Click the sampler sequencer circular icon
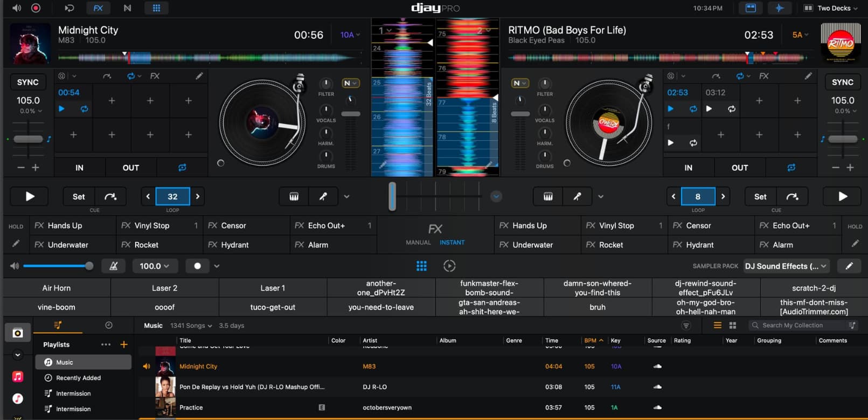Screen dimensions: 868x420 click(449, 266)
